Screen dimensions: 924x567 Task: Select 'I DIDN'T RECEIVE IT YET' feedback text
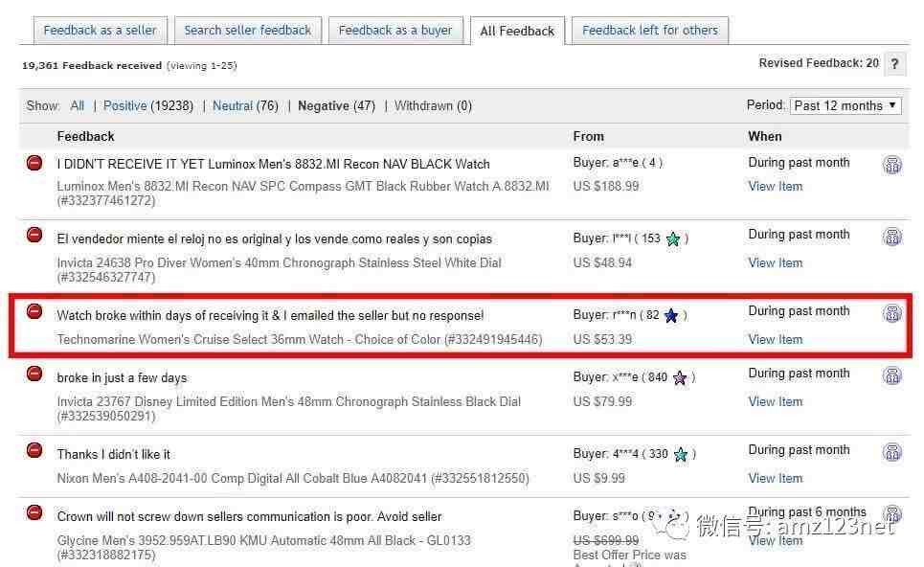pyautogui.click(x=274, y=164)
